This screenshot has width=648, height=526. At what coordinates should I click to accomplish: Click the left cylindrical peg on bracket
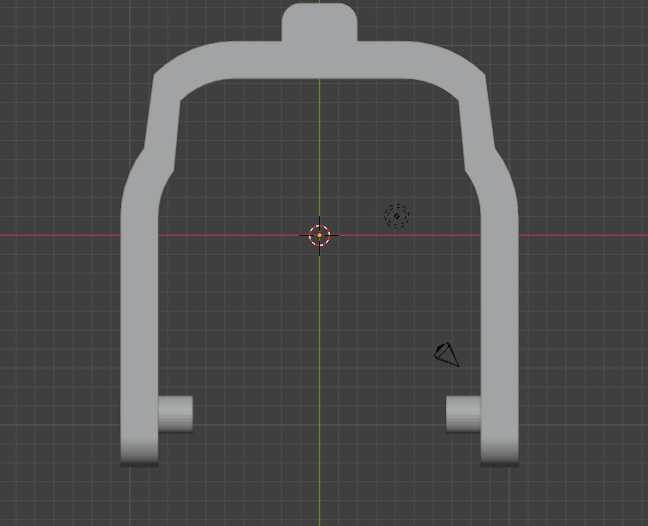176,414
